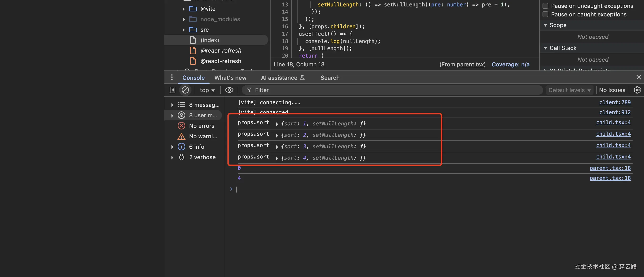Screen dimensions: 644x277
Task: Open the top context dropdown
Action: 207,90
